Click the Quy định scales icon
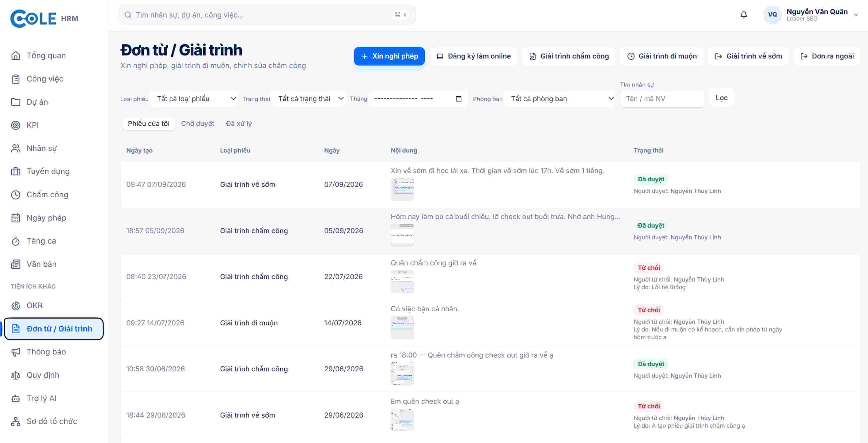The height and width of the screenshot is (443, 868). pyautogui.click(x=16, y=375)
